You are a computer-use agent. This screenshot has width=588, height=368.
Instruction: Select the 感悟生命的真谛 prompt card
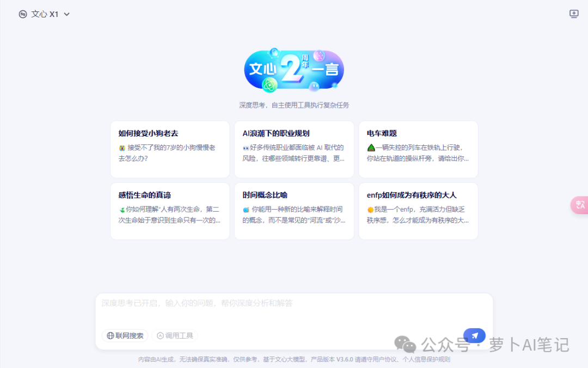[x=170, y=211]
